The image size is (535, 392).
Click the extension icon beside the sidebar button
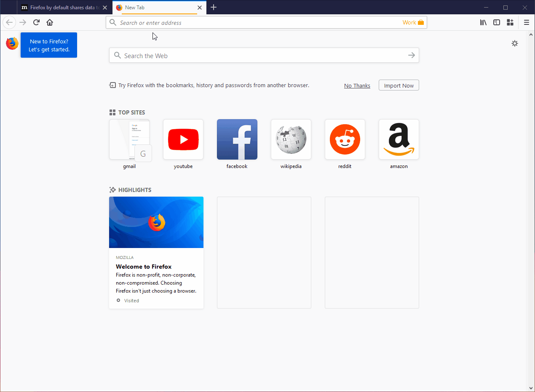pyautogui.click(x=510, y=22)
